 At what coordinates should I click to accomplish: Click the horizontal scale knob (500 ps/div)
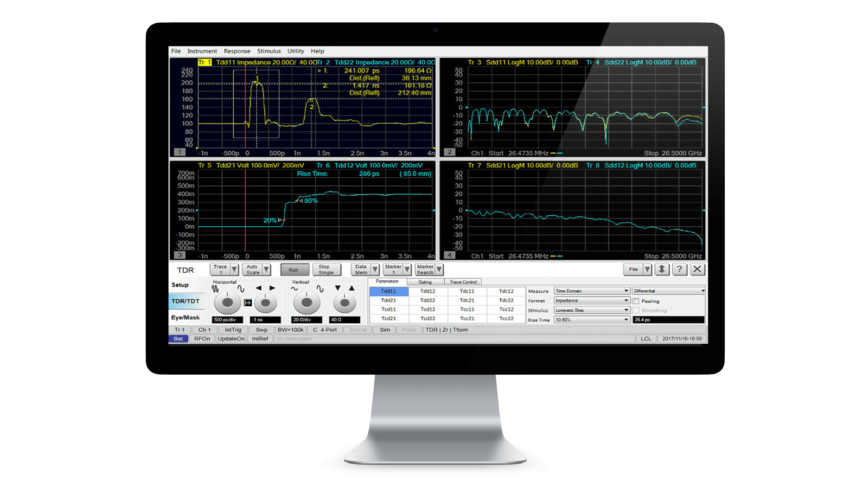click(227, 303)
